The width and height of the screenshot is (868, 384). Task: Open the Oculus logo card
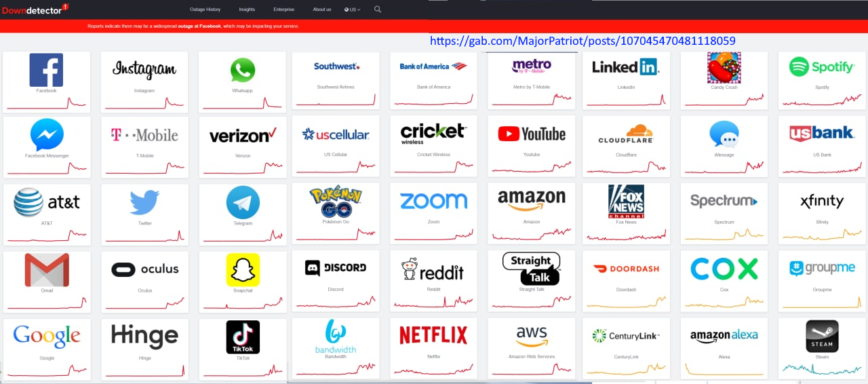(x=144, y=283)
